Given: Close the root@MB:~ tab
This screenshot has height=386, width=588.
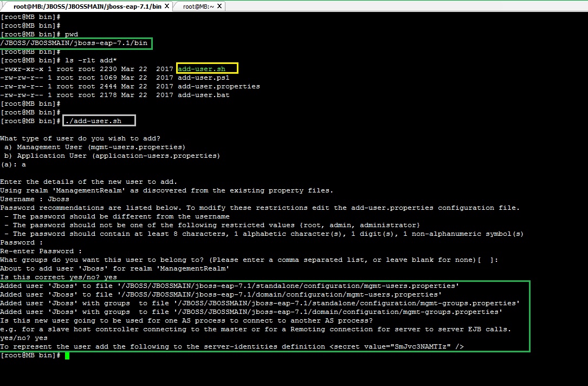Looking at the screenshot, I should (x=220, y=7).
